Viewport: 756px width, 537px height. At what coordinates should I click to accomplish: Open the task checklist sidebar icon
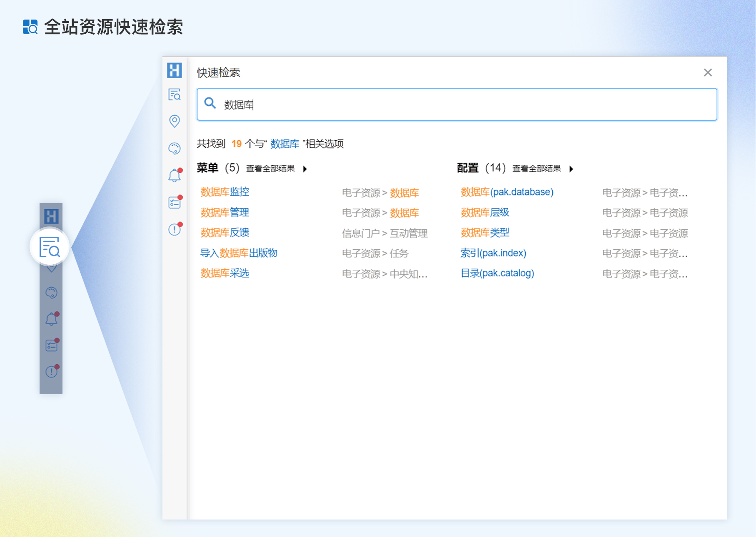(175, 203)
